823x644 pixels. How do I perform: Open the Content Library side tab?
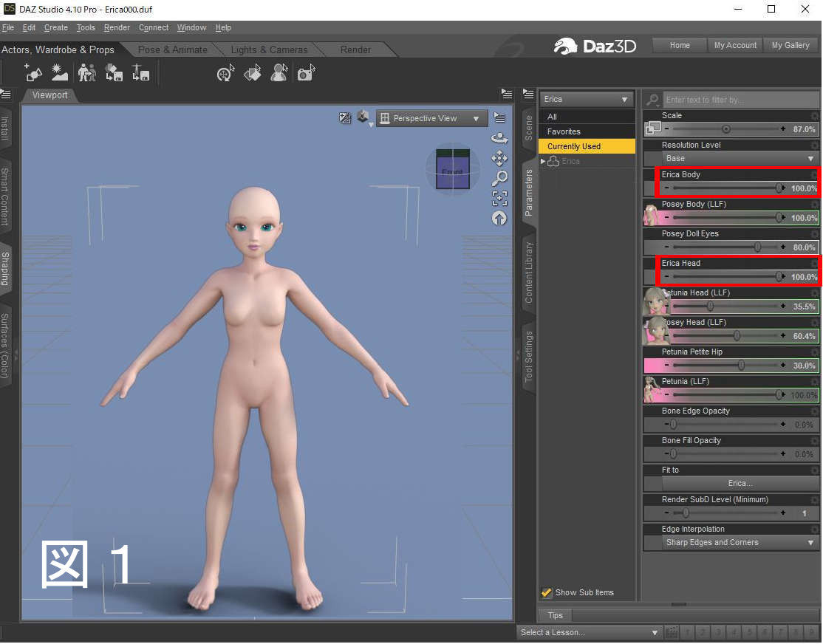[x=529, y=272]
